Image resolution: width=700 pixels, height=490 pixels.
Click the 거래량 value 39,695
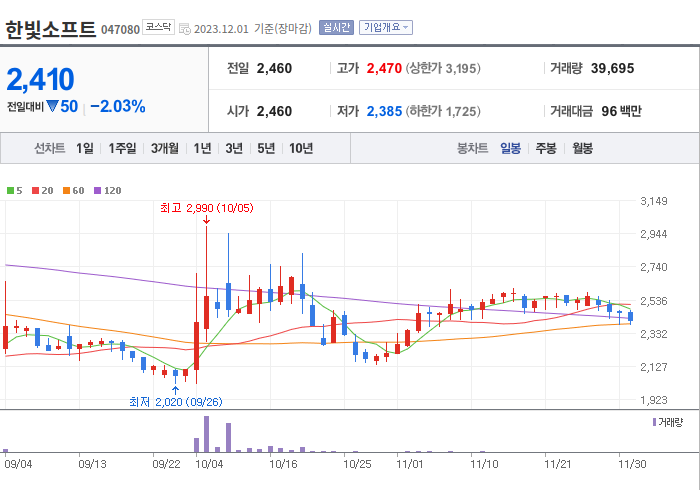612,68
